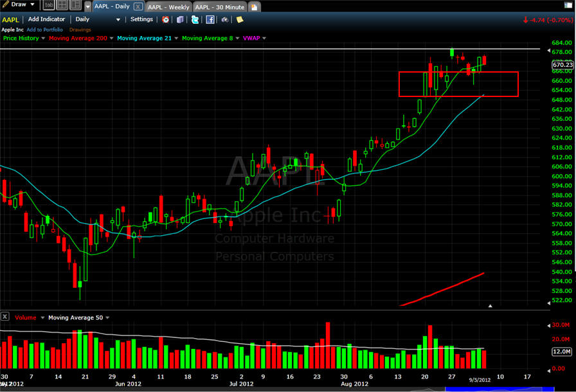Switch to the AAPL - Weekly tab
The image size is (576, 392).
(x=168, y=7)
